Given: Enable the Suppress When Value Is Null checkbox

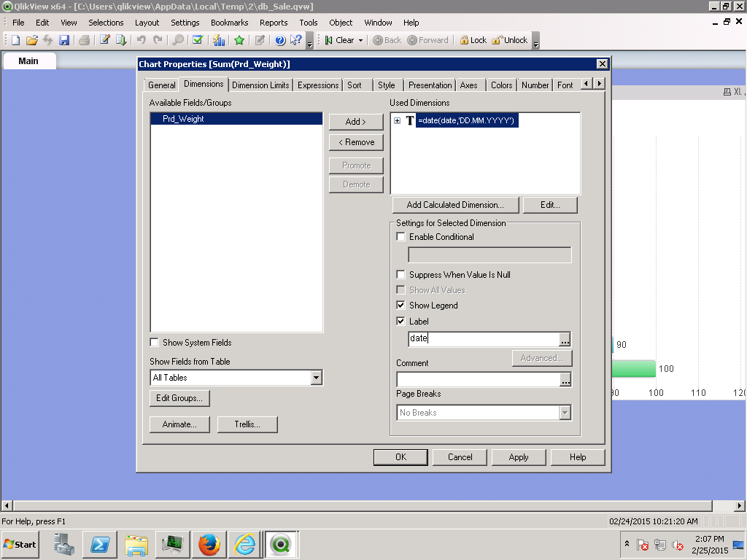Looking at the screenshot, I should (x=400, y=275).
